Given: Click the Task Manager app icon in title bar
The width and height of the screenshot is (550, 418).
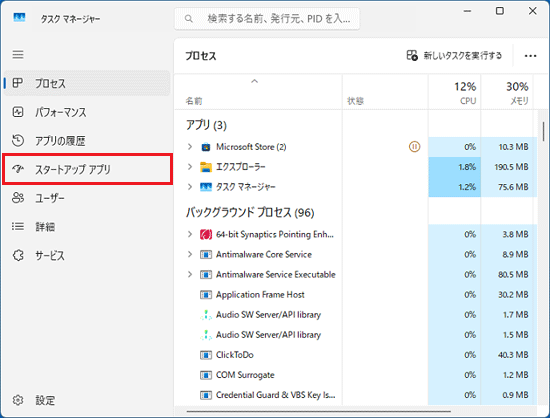Looking at the screenshot, I should click(x=19, y=18).
